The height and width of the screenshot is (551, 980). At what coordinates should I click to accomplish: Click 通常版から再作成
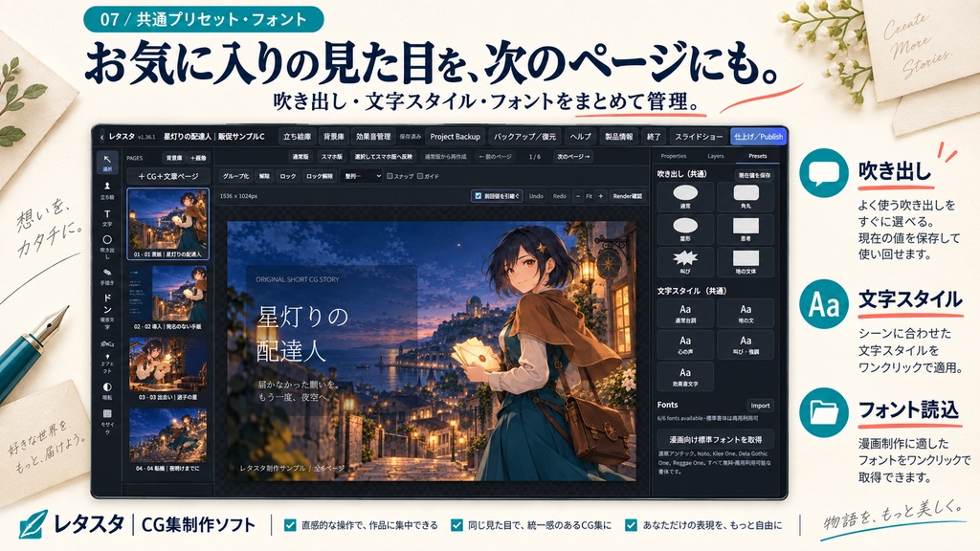446,157
